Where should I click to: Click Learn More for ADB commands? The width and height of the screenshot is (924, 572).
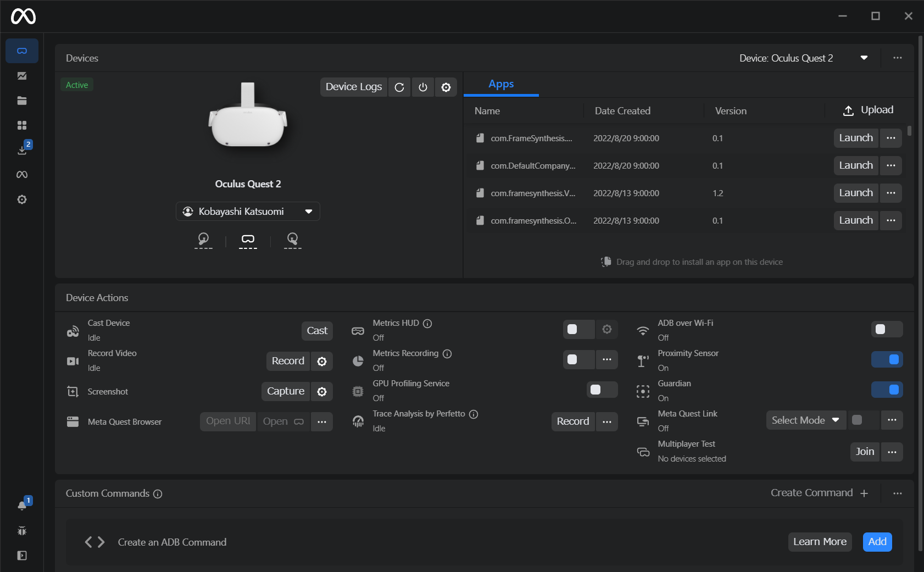click(x=820, y=542)
